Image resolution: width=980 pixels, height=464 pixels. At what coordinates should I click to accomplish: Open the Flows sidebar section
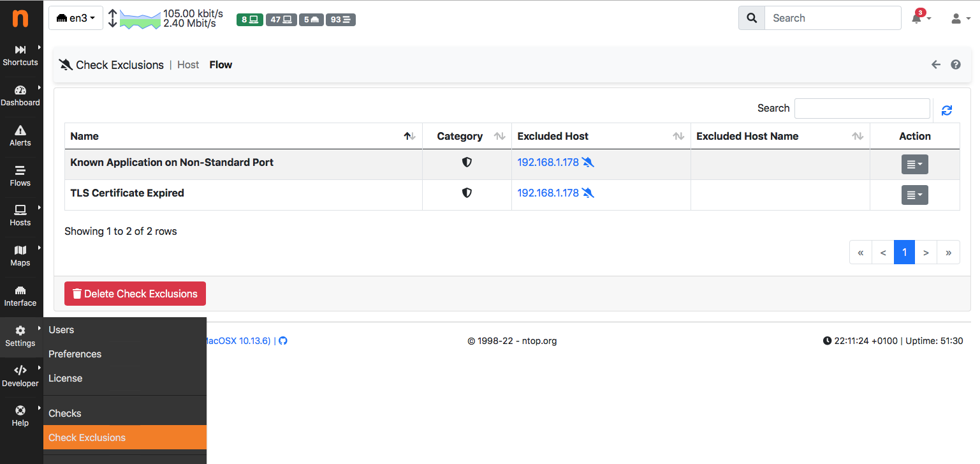pyautogui.click(x=20, y=176)
